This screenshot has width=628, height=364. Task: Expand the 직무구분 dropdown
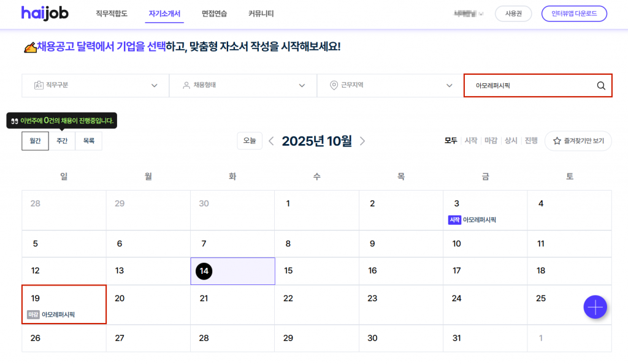tap(96, 86)
